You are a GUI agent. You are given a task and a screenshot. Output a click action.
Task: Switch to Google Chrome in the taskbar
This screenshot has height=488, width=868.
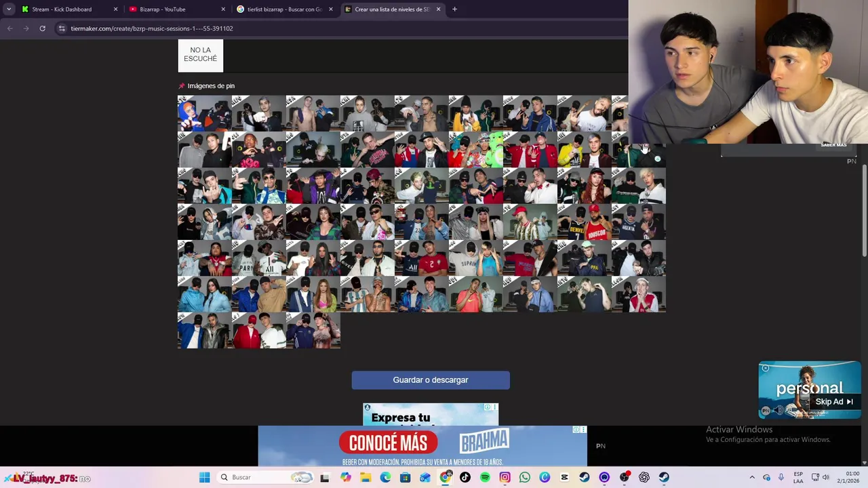pyautogui.click(x=446, y=478)
